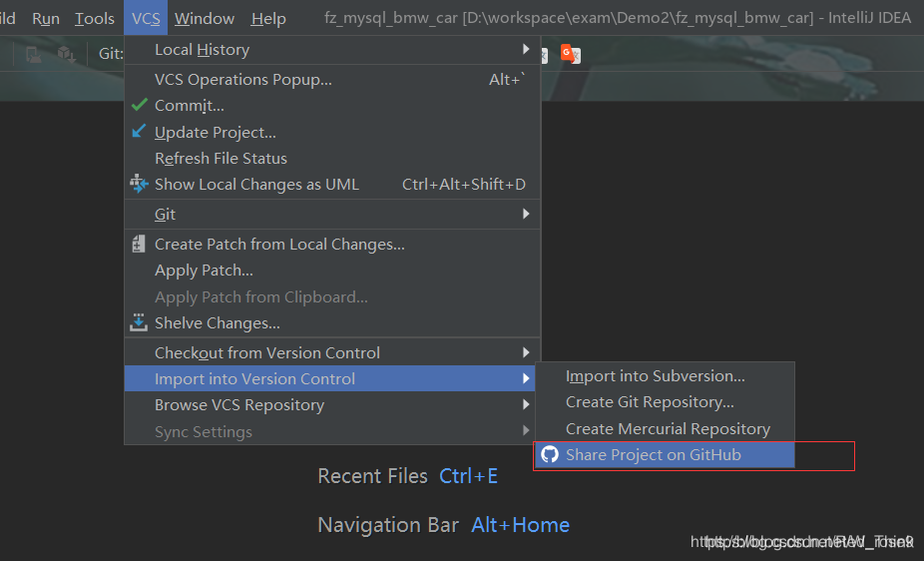Click Navigation Bar Alt+Home hint
This screenshot has width=924, height=561.
[x=444, y=525]
